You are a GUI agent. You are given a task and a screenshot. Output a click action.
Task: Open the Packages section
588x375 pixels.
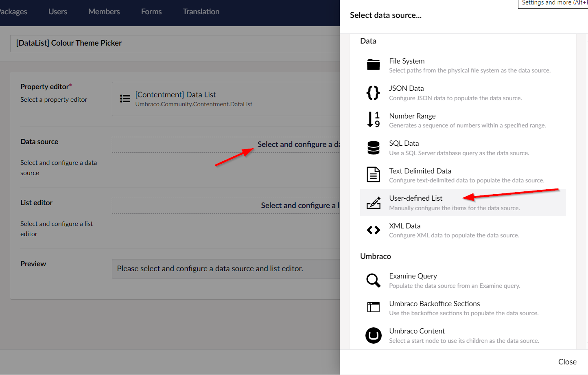point(13,12)
